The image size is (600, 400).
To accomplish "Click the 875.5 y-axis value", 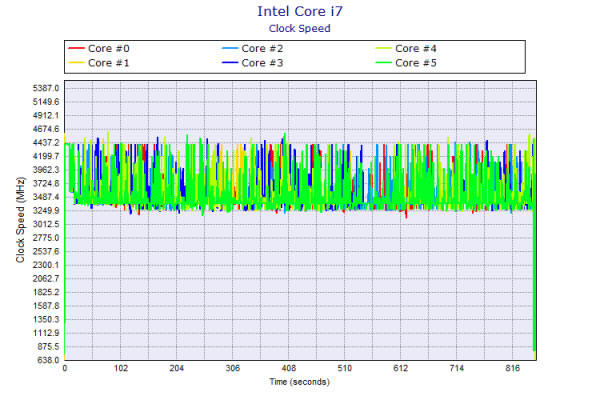I will pos(48,346).
